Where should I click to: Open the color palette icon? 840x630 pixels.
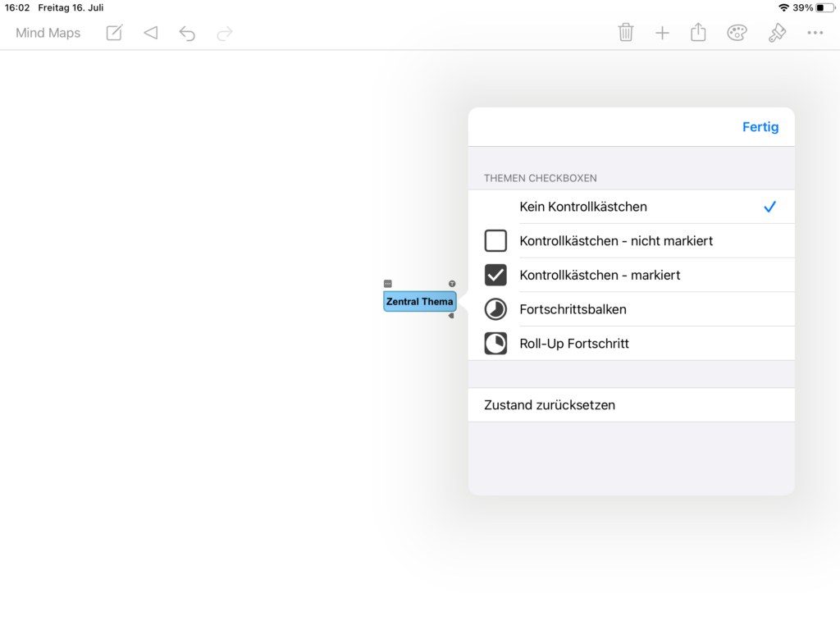(737, 33)
